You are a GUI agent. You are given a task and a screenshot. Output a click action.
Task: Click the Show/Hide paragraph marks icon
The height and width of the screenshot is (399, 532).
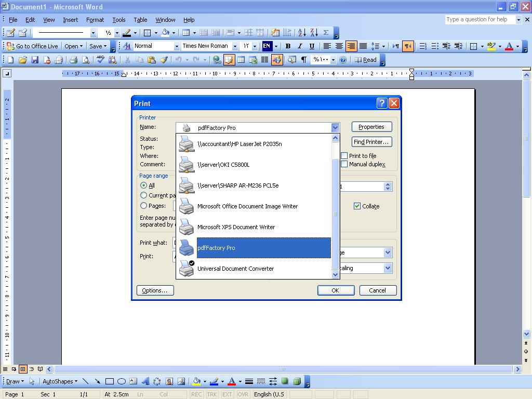pyautogui.click(x=304, y=60)
